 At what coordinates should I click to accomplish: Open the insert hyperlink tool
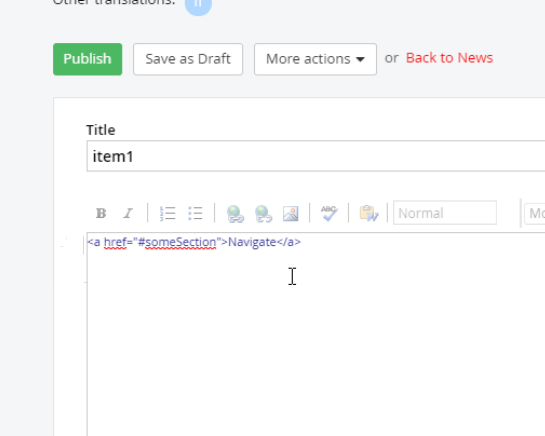(x=235, y=213)
